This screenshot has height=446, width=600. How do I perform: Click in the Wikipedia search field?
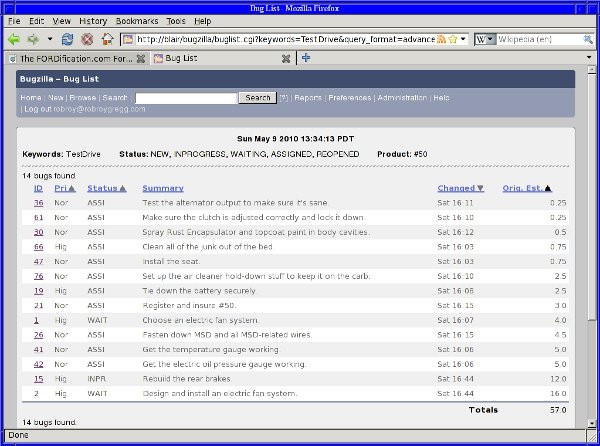[x=540, y=39]
